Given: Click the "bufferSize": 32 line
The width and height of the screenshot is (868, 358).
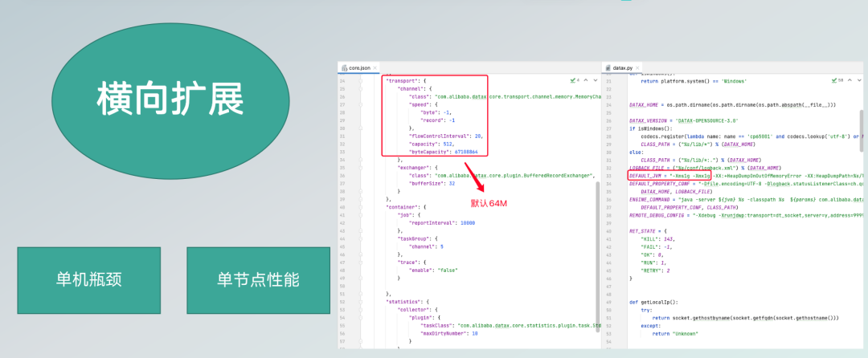Looking at the screenshot, I should point(430,183).
